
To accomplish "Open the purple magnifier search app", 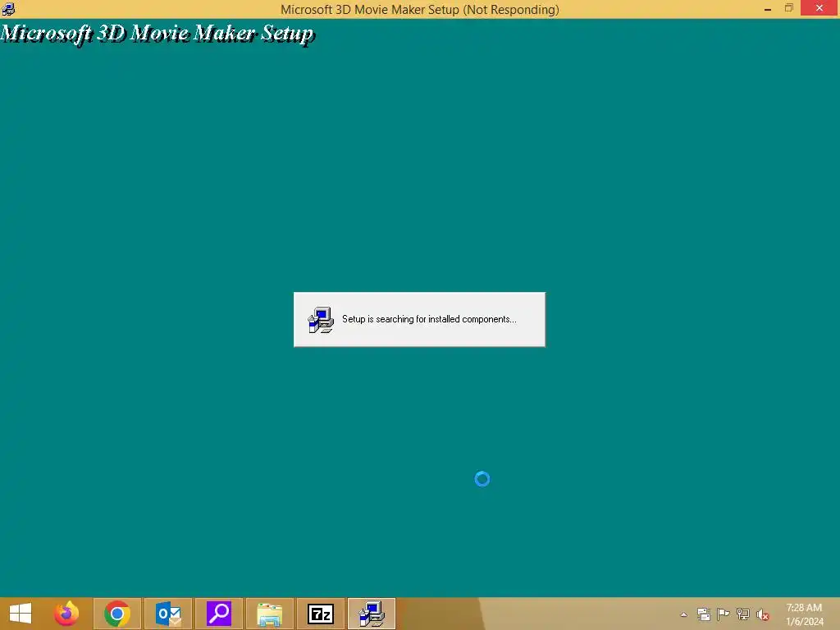I will (x=218, y=614).
